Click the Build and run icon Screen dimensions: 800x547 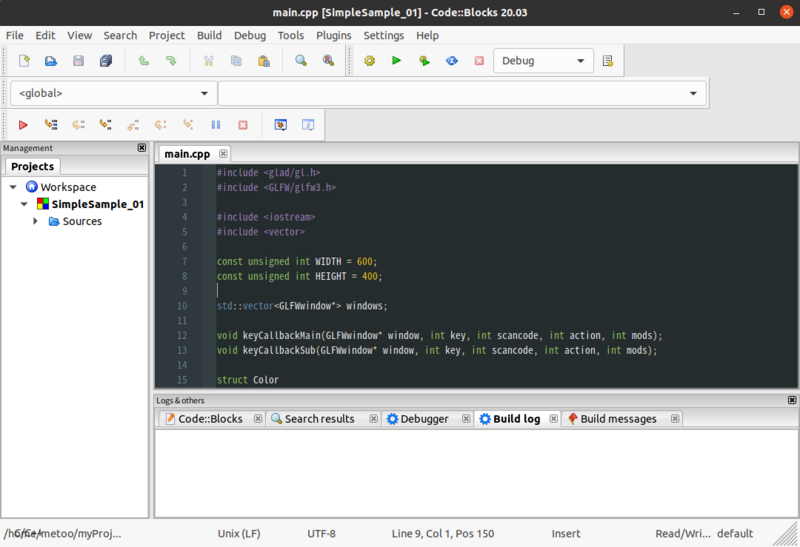[x=424, y=61]
